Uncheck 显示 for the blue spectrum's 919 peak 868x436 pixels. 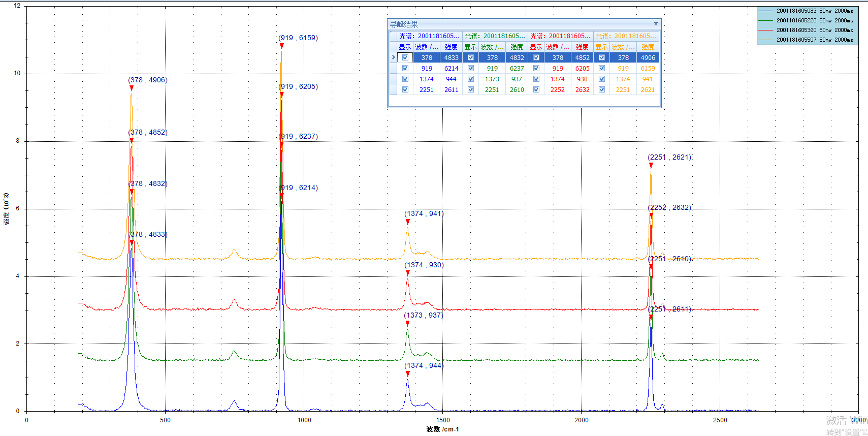pos(405,68)
